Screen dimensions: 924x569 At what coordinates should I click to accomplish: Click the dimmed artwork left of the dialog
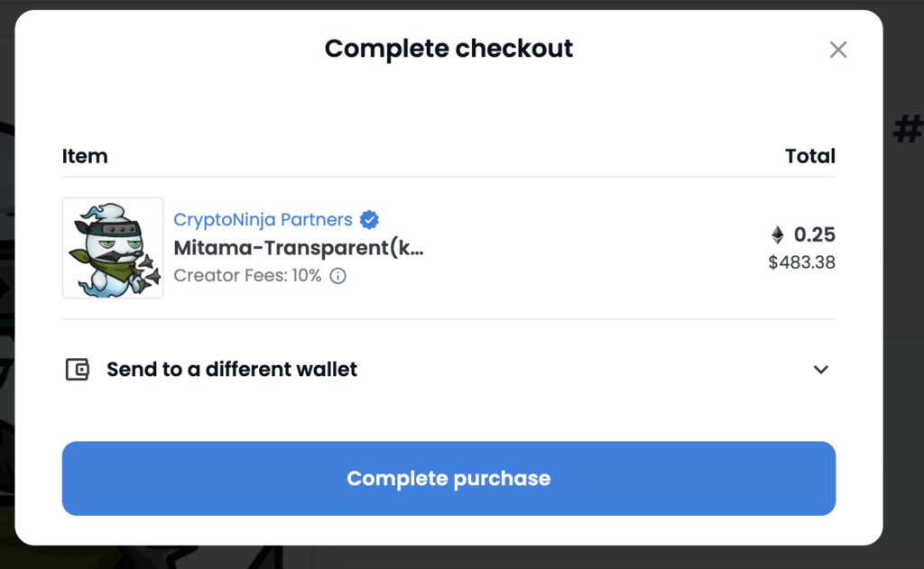6,271
